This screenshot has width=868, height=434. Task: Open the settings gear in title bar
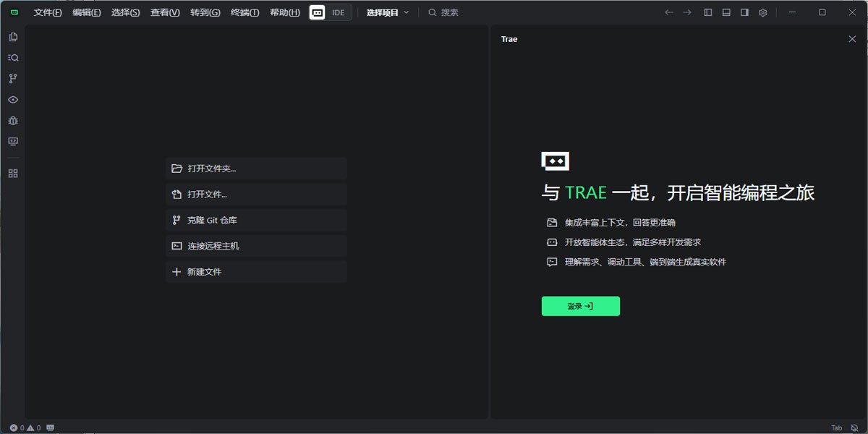click(x=763, y=12)
